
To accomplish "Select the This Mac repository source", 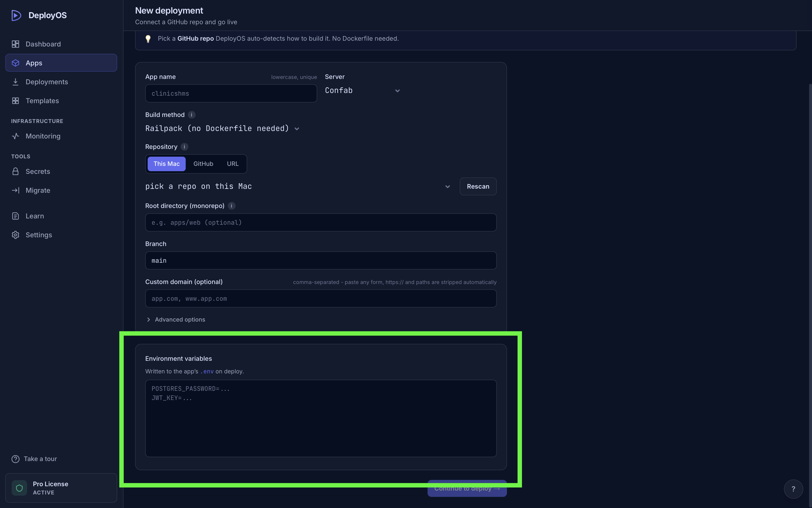I will click(167, 164).
